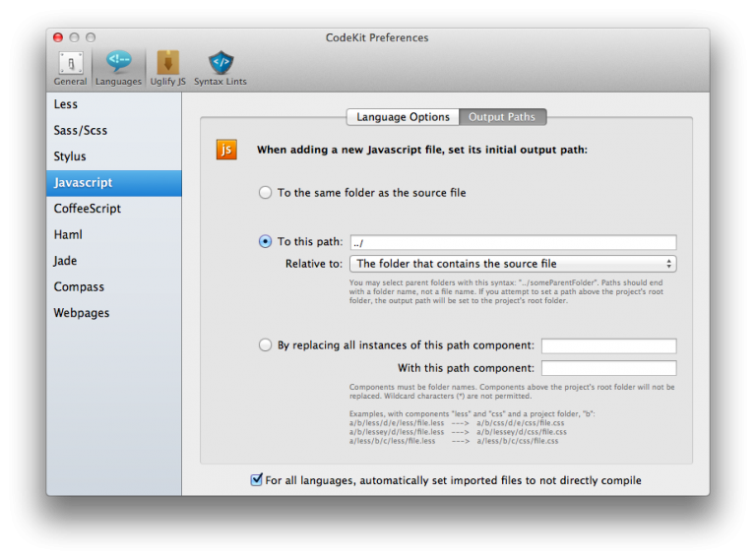Choose 'By replacing all instances' radio option
This screenshot has width=756, height=560.
pyautogui.click(x=265, y=345)
